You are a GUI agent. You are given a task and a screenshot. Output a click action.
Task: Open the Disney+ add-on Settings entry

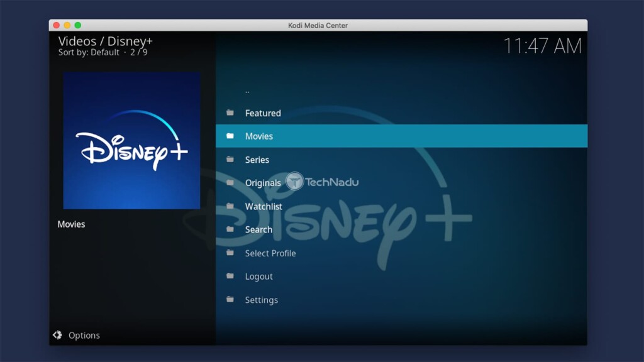[401, 300]
